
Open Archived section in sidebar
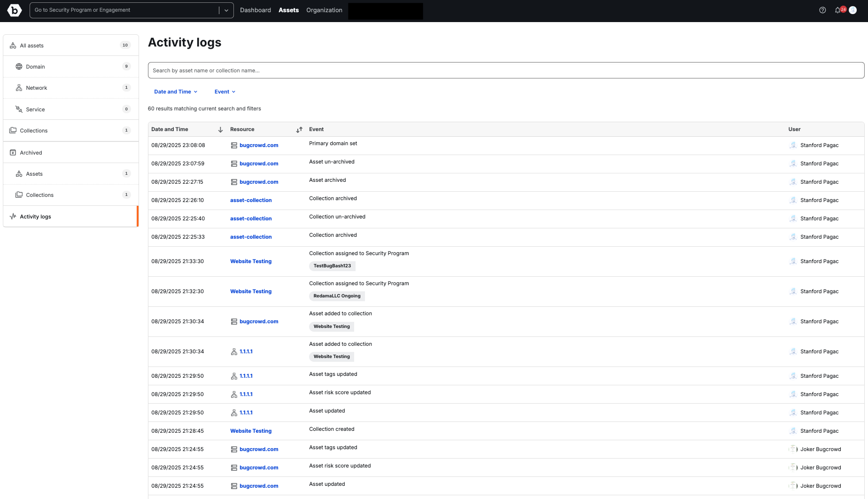71,153
